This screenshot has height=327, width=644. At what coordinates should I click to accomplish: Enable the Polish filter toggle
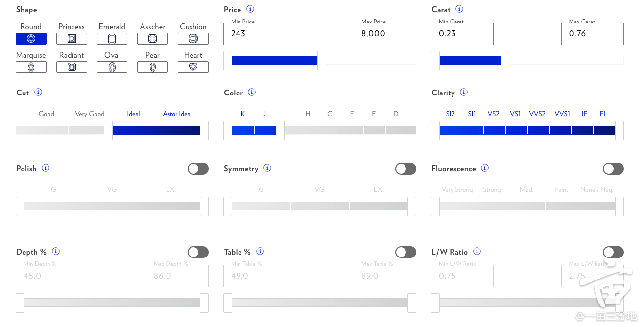pos(198,169)
